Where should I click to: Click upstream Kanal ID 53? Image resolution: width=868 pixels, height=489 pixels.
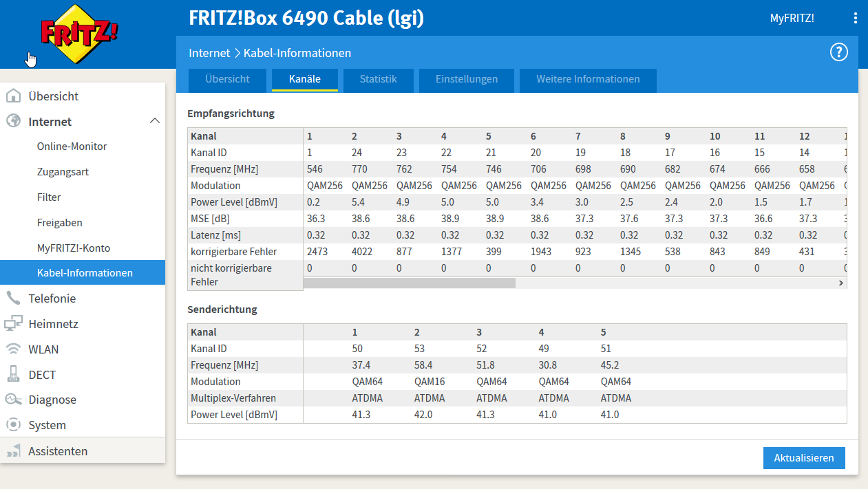(x=420, y=349)
